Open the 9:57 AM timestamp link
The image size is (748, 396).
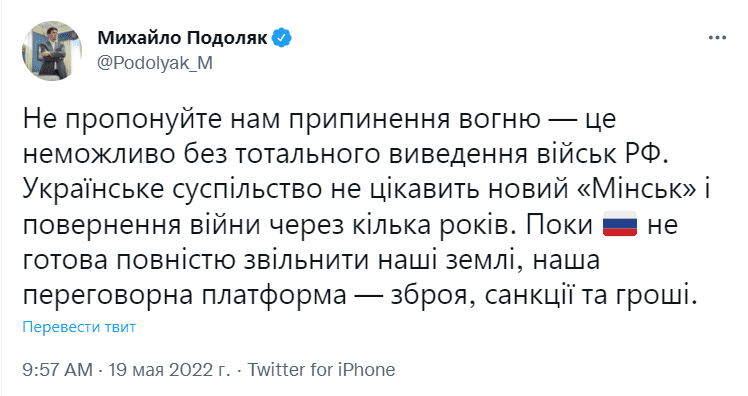tap(58, 370)
